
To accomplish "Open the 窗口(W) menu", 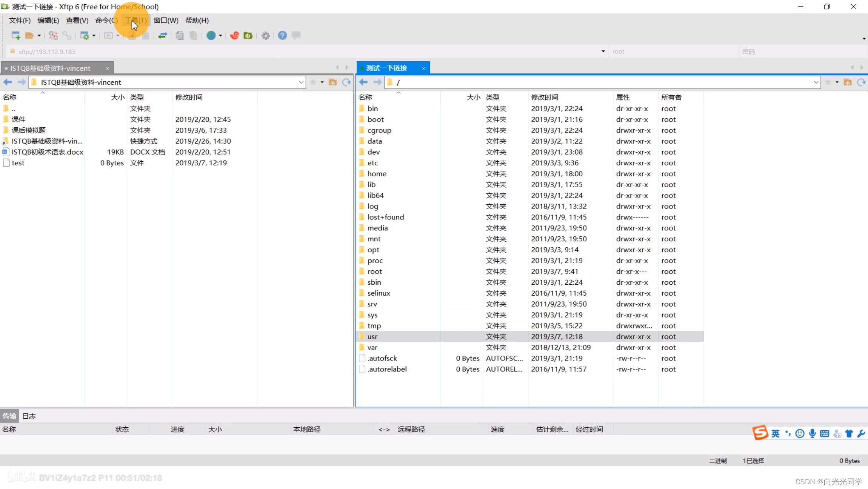I will tap(166, 20).
